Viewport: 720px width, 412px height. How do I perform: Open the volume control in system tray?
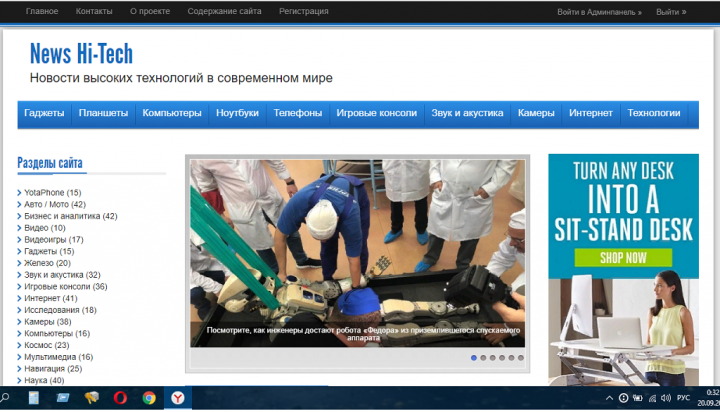[666, 398]
